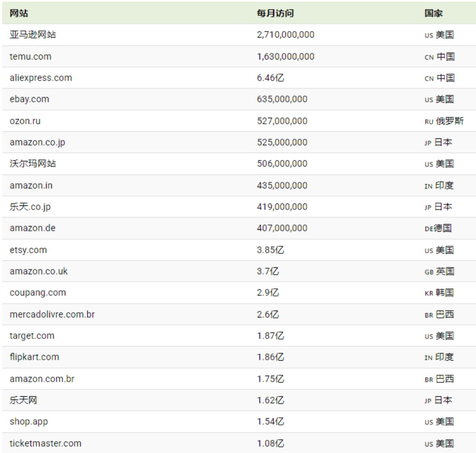Select the ebay.com entry
476x453 pixels.
29,99
